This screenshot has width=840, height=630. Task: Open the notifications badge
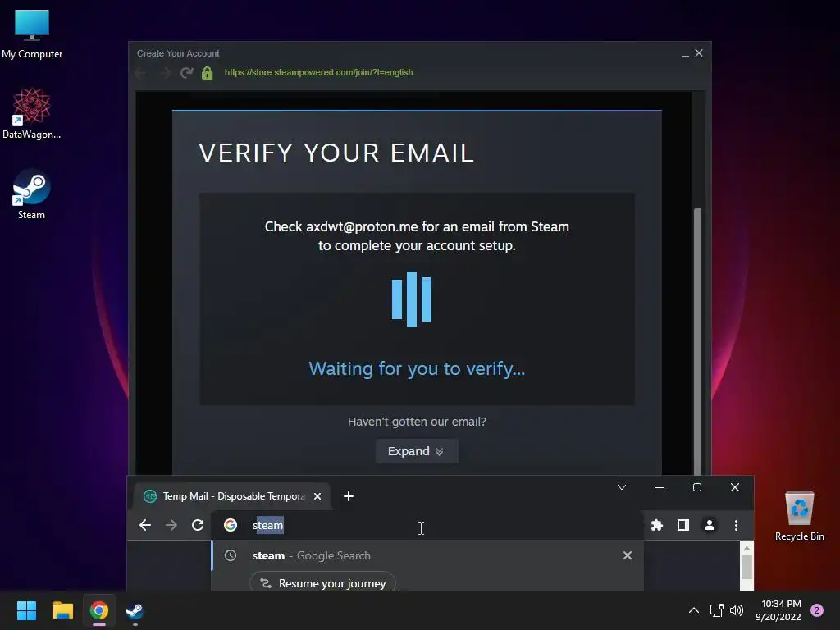click(x=817, y=610)
